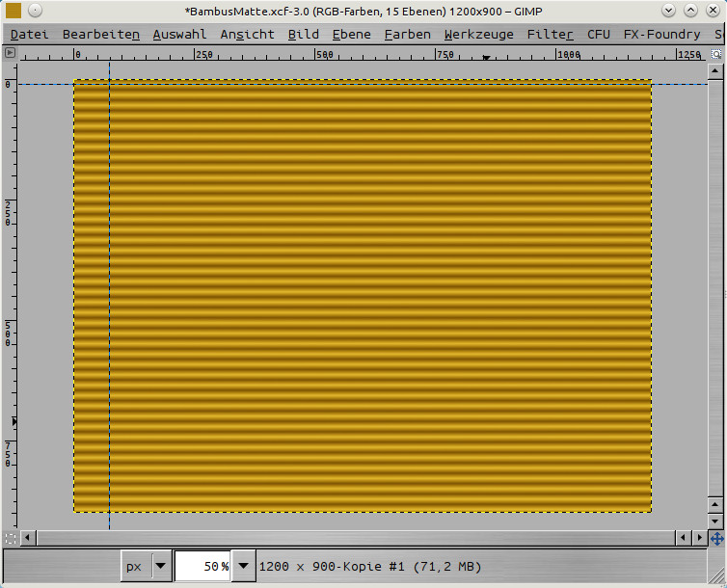Click the round window pin button
The height and width of the screenshot is (588, 727).
(x=35, y=11)
